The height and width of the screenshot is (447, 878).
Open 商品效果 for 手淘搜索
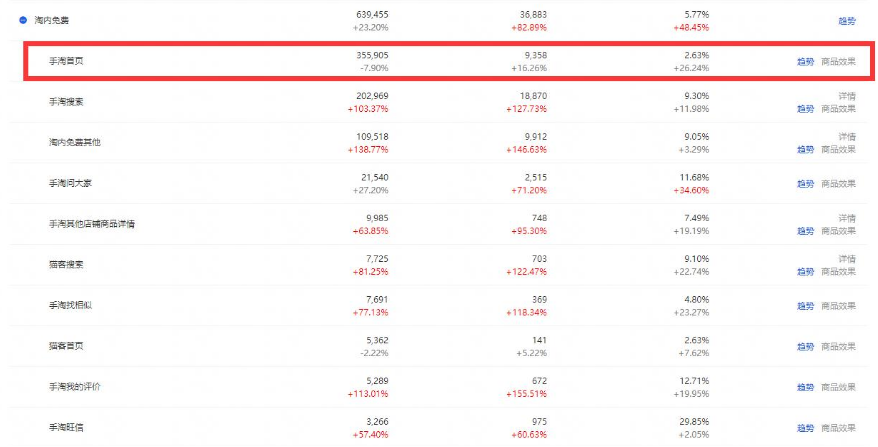pyautogui.click(x=838, y=109)
